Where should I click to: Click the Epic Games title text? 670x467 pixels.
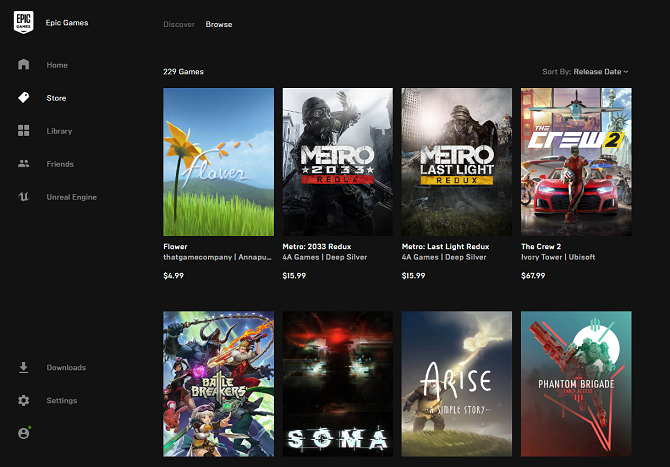click(67, 23)
